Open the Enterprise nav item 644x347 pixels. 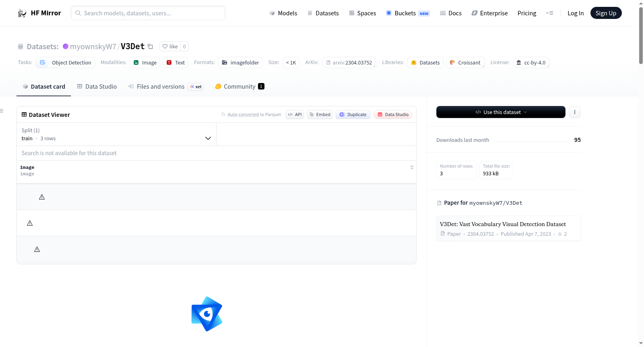tap(489, 13)
